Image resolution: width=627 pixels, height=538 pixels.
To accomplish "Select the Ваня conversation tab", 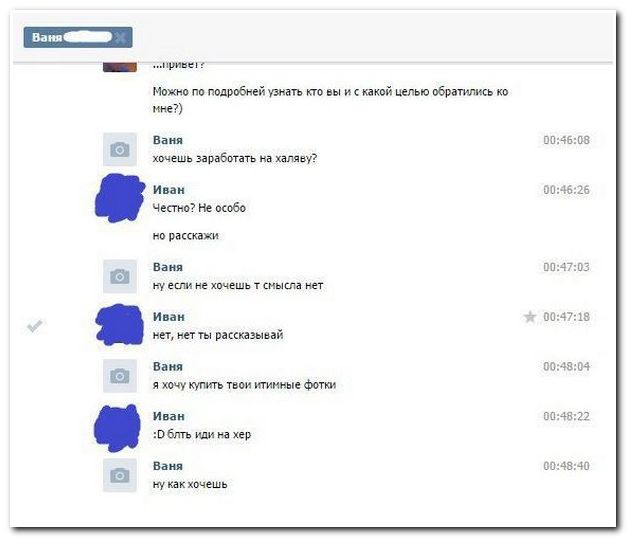I will pos(78,38).
